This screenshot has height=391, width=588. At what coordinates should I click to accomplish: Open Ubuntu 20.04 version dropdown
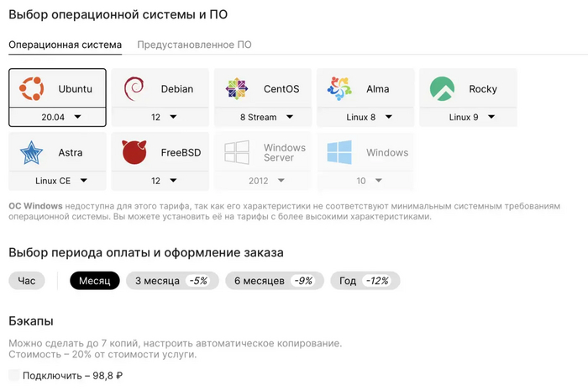(57, 117)
